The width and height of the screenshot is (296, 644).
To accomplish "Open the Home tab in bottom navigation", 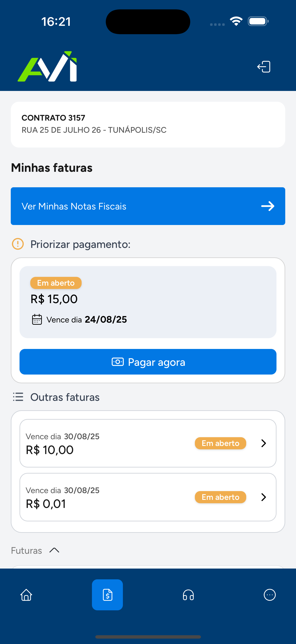I will click(26, 595).
